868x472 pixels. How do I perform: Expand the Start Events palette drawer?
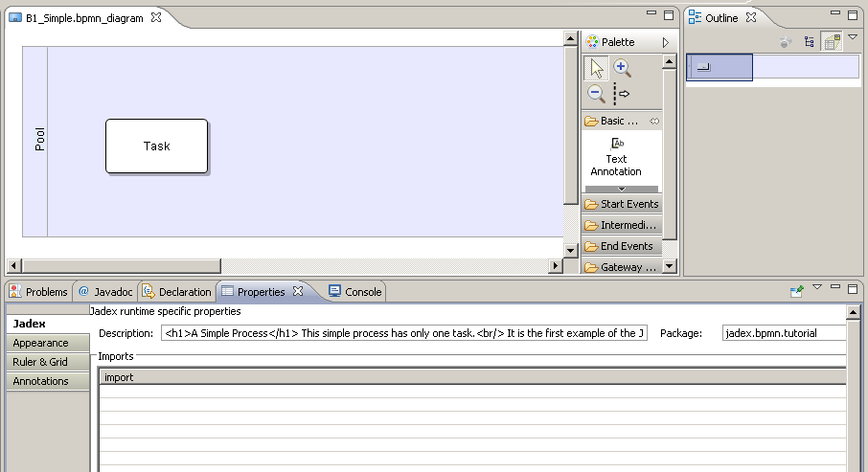pos(621,204)
